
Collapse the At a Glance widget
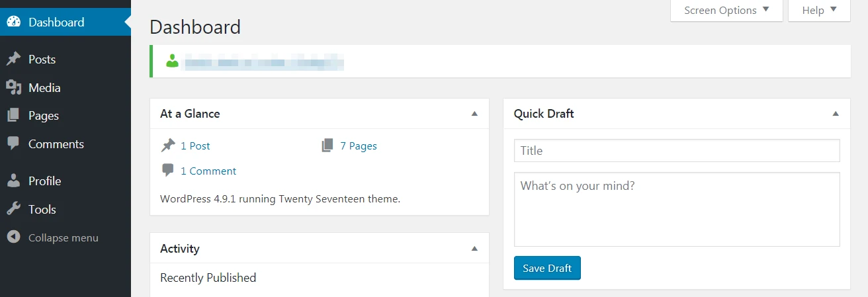pos(474,114)
